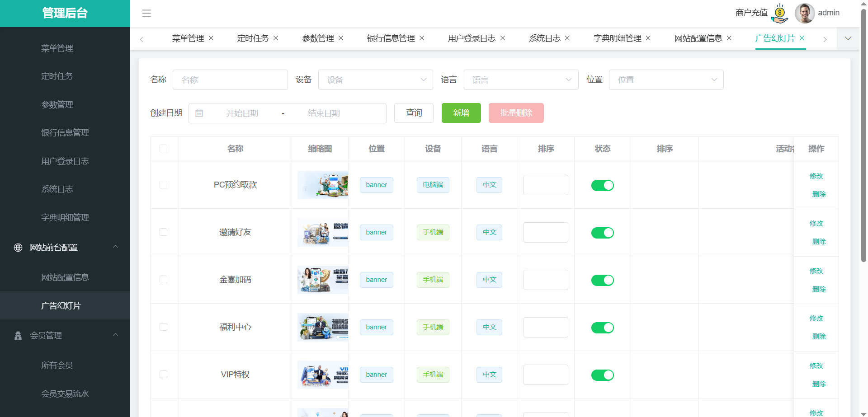Screen dimensions: 868x417
Task: Tick the select-all header checkbox
Action: 164,149
